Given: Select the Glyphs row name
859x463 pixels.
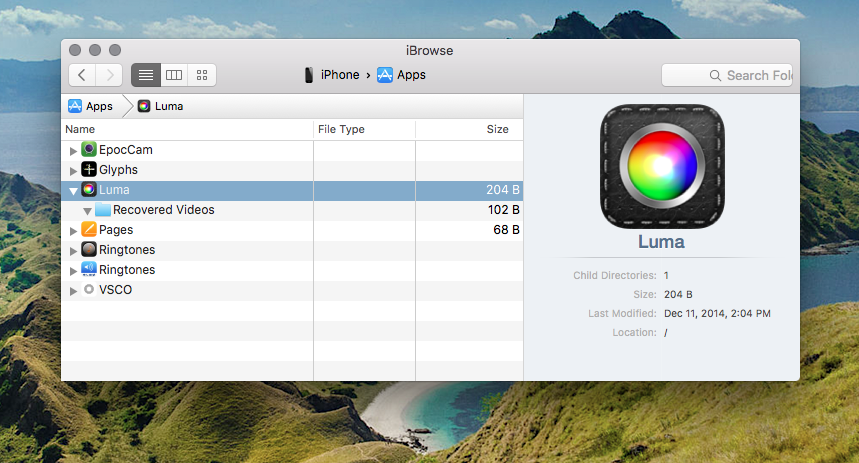Looking at the screenshot, I should click(x=118, y=170).
